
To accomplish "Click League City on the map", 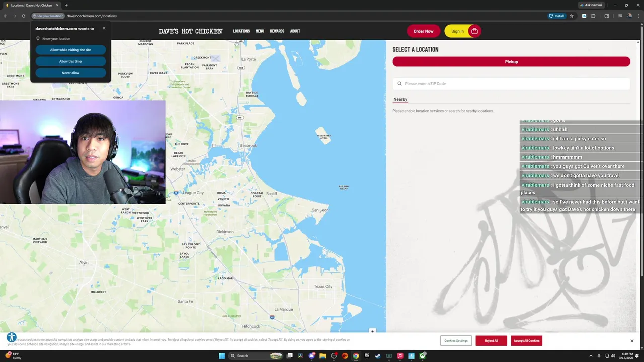I will 193,193.
